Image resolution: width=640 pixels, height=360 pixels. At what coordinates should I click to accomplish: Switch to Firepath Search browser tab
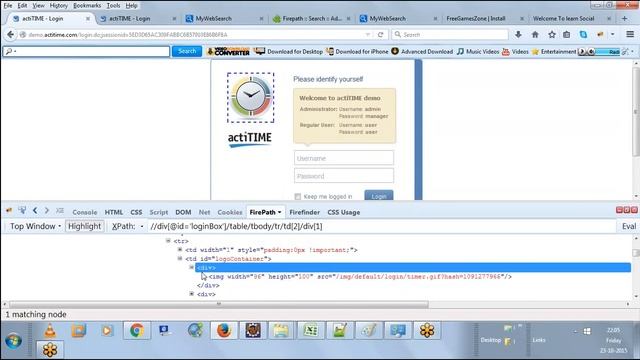[x=313, y=18]
